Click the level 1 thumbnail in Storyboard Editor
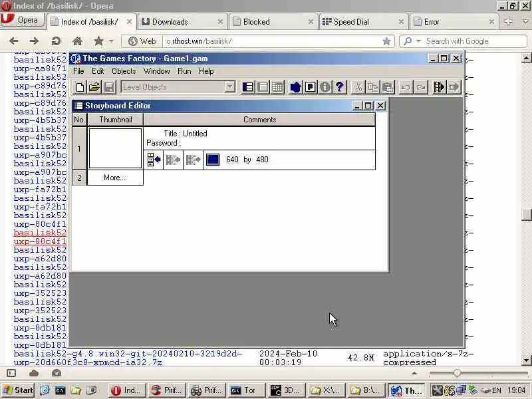The image size is (532, 399). (115, 148)
